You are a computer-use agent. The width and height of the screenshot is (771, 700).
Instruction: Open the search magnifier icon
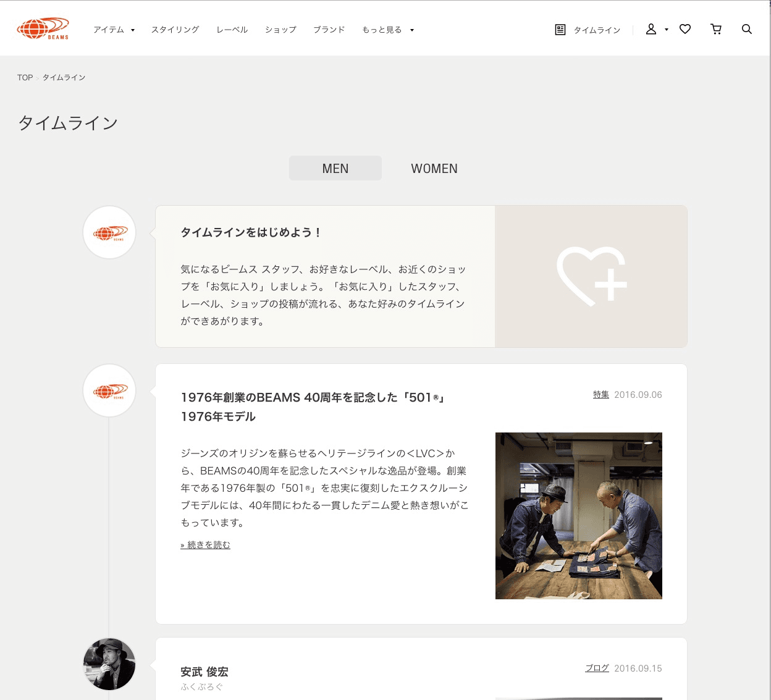[746, 29]
